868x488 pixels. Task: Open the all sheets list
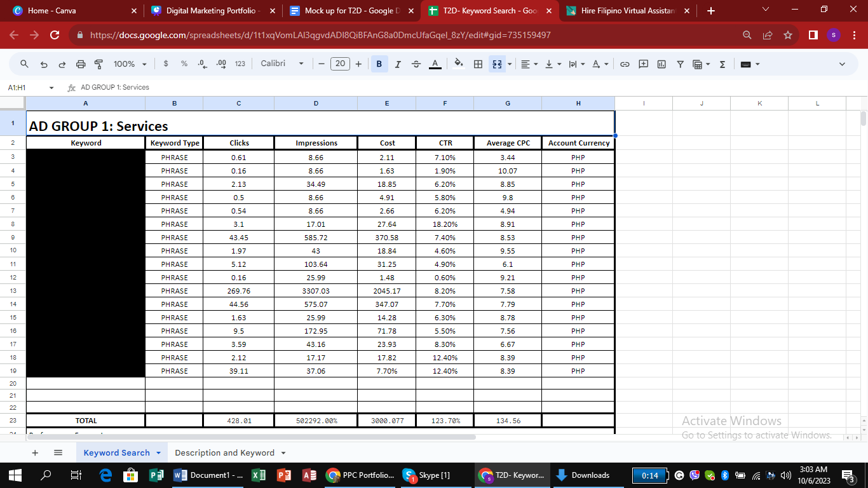click(x=58, y=453)
